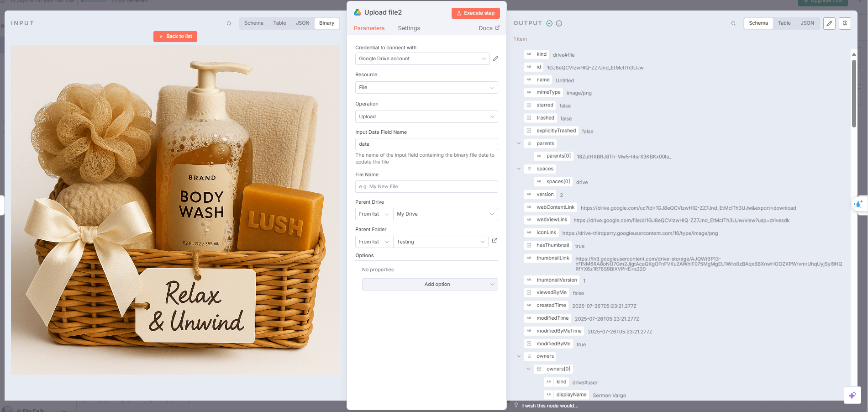
Task: Open the Settings tab
Action: tap(409, 28)
